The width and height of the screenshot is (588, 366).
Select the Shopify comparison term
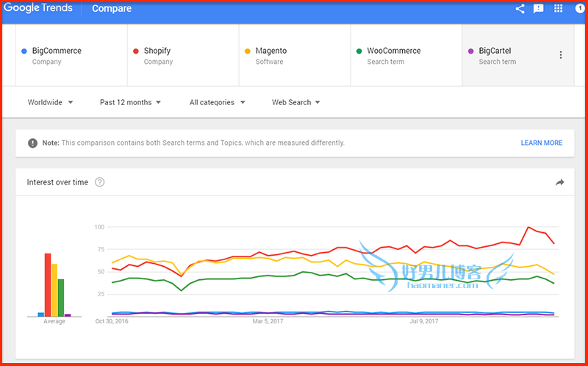coord(183,55)
